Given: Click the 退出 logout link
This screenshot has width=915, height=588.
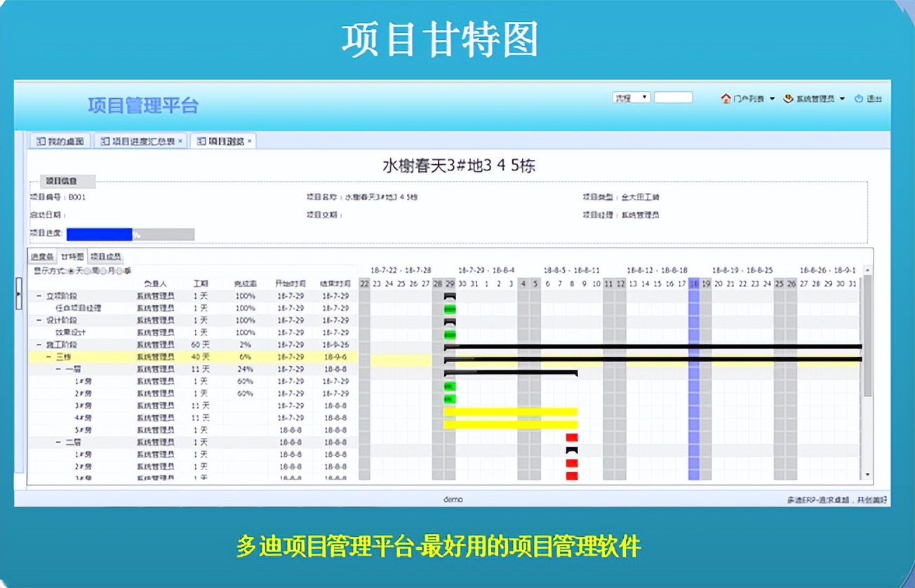Looking at the screenshot, I should (876, 98).
